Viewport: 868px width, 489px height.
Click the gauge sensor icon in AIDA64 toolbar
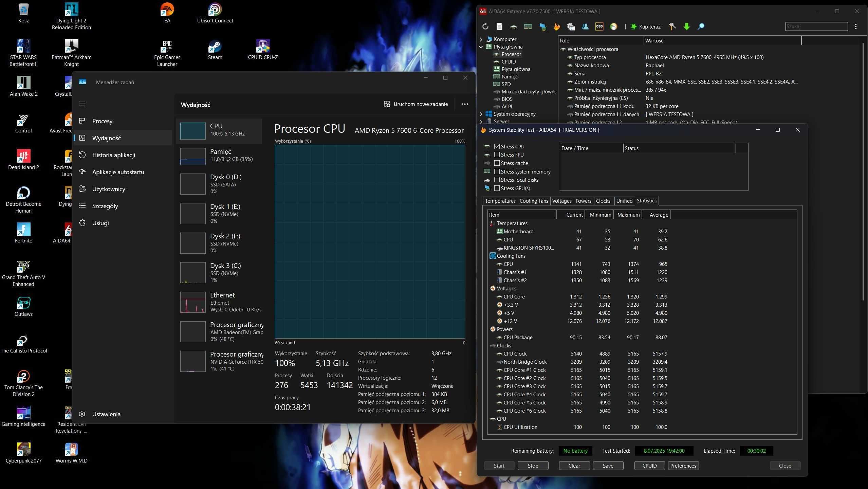[614, 26]
